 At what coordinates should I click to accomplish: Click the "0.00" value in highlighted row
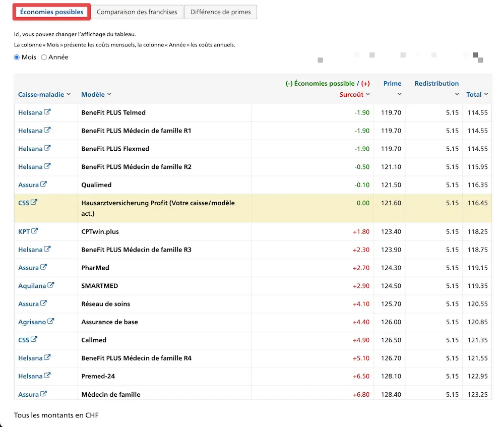pos(363,203)
